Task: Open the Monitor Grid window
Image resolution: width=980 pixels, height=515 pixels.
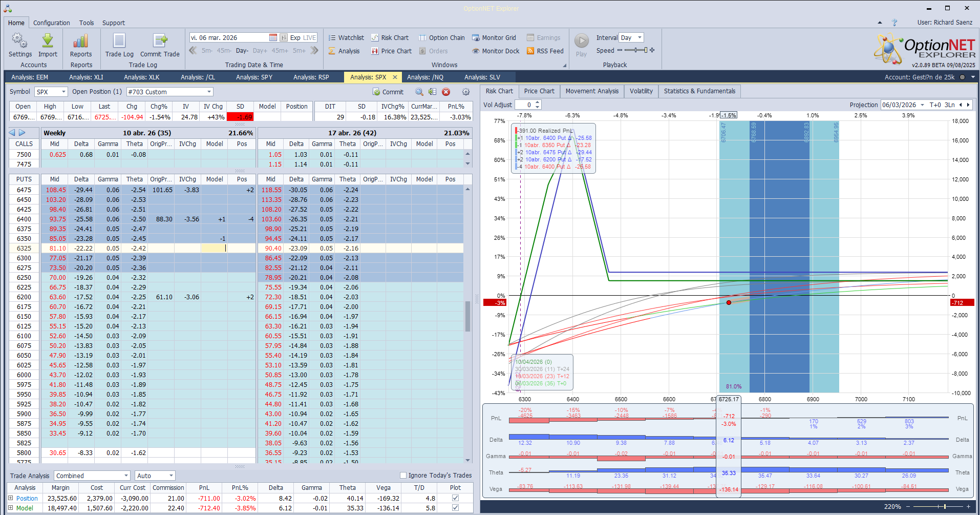Action: tap(494, 37)
